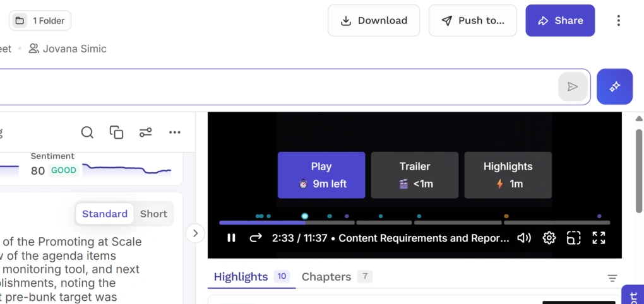Open the 1 Folder chip
This screenshot has height=304, width=644.
(x=40, y=21)
